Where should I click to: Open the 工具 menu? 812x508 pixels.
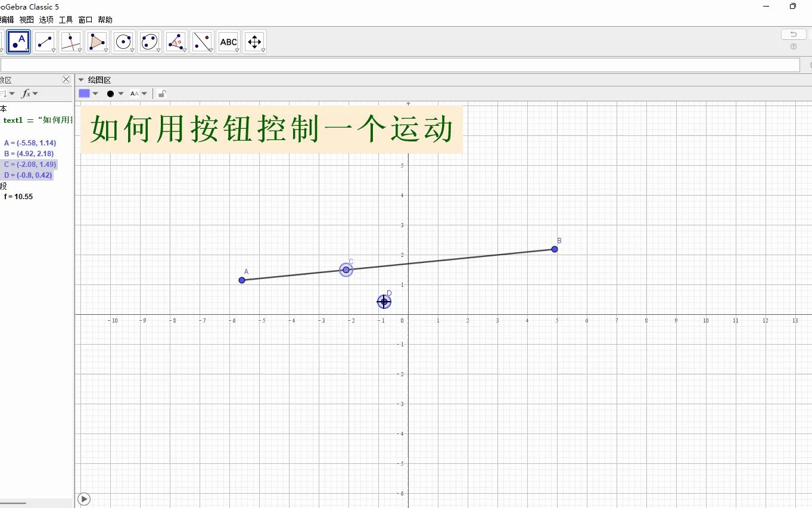click(x=66, y=20)
